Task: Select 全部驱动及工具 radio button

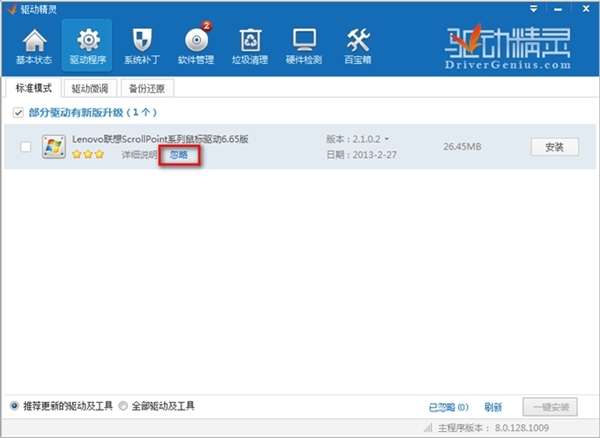Action: tap(123, 406)
